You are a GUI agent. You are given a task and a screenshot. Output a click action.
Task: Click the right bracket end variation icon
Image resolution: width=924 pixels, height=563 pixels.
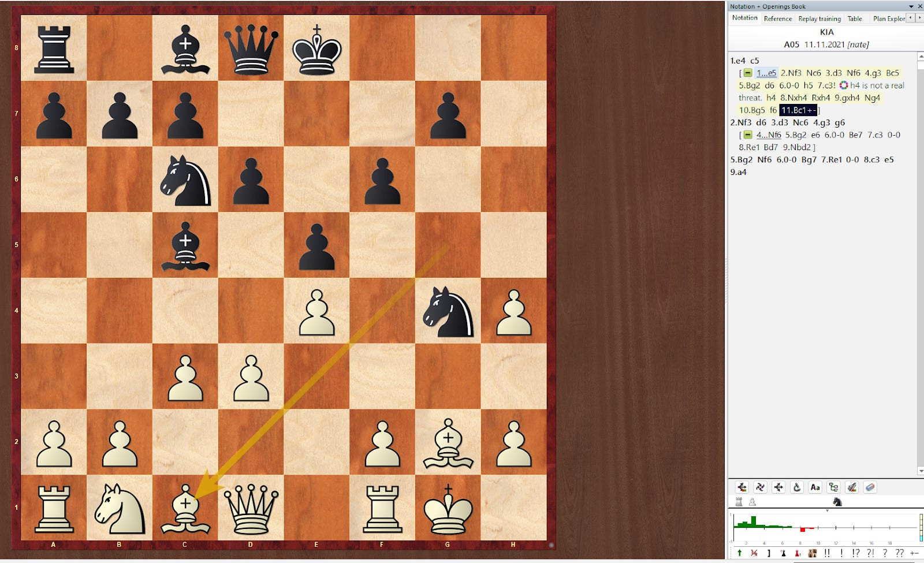pyautogui.click(x=769, y=553)
